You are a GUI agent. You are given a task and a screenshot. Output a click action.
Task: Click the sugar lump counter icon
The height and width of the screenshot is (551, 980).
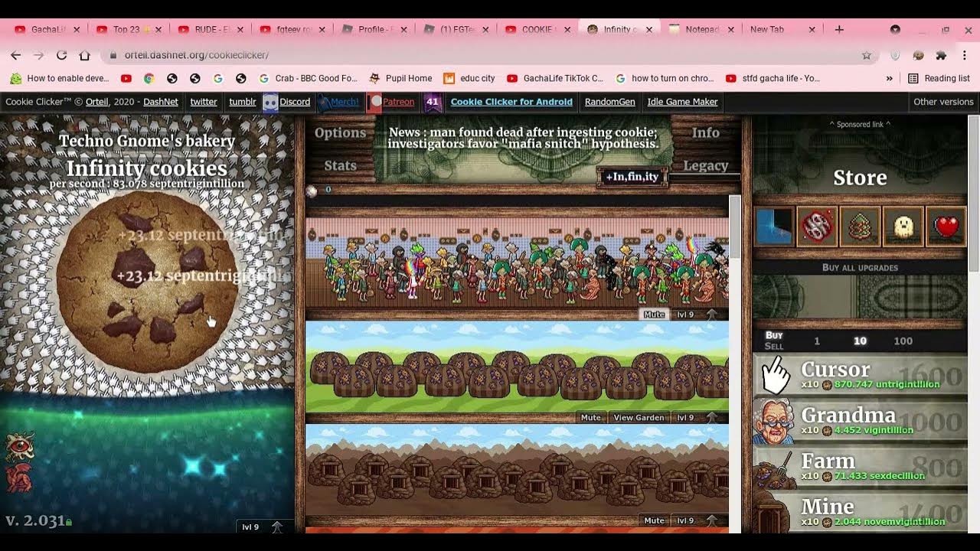pos(312,191)
